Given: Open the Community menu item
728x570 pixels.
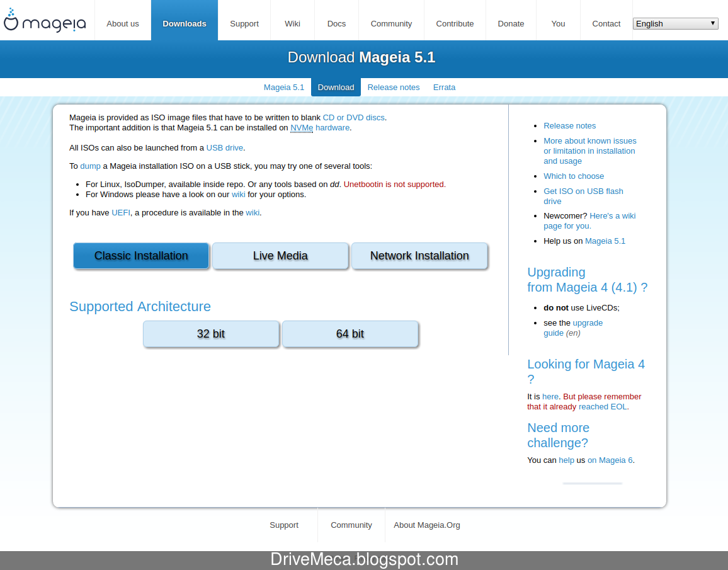Looking at the screenshot, I should (x=391, y=24).
